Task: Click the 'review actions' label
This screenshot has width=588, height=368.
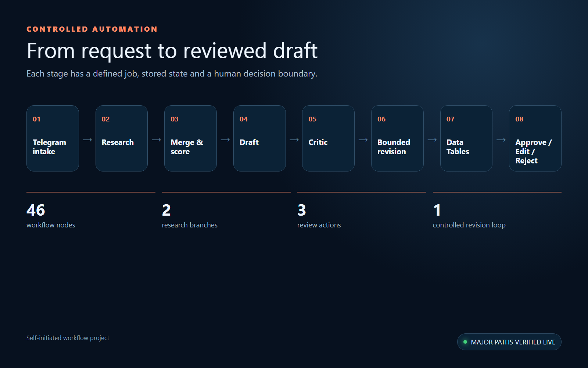Action: click(x=319, y=225)
